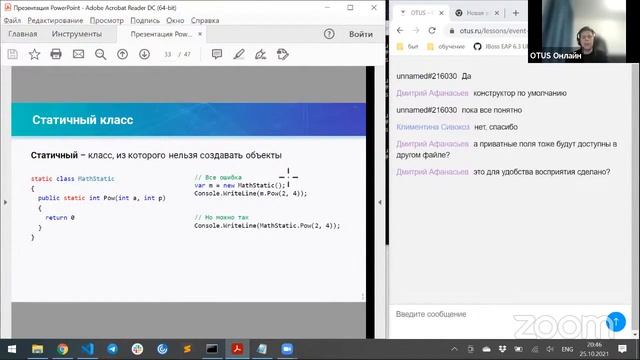Open Visual Studio Code from the taskbar
Image resolution: width=640 pixels, height=360 pixels.
(x=87, y=349)
